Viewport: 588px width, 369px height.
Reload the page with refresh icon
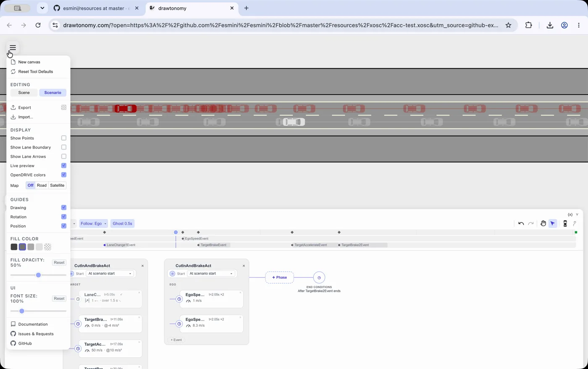[x=38, y=25]
